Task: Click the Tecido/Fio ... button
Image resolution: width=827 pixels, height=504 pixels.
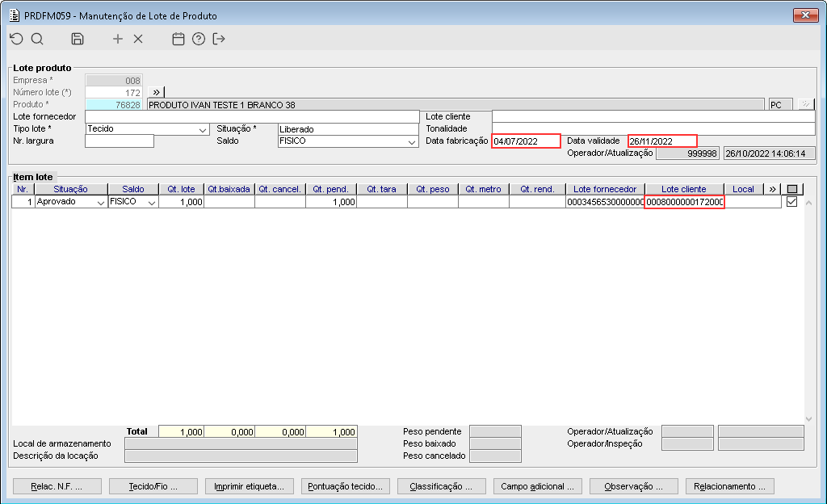Action: click(153, 486)
